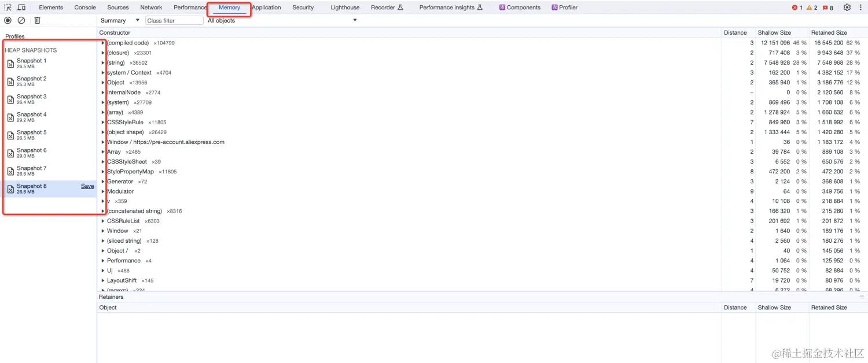Open the DevTools three-dot more menu
Image resolution: width=868 pixels, height=363 pixels.
(x=860, y=8)
